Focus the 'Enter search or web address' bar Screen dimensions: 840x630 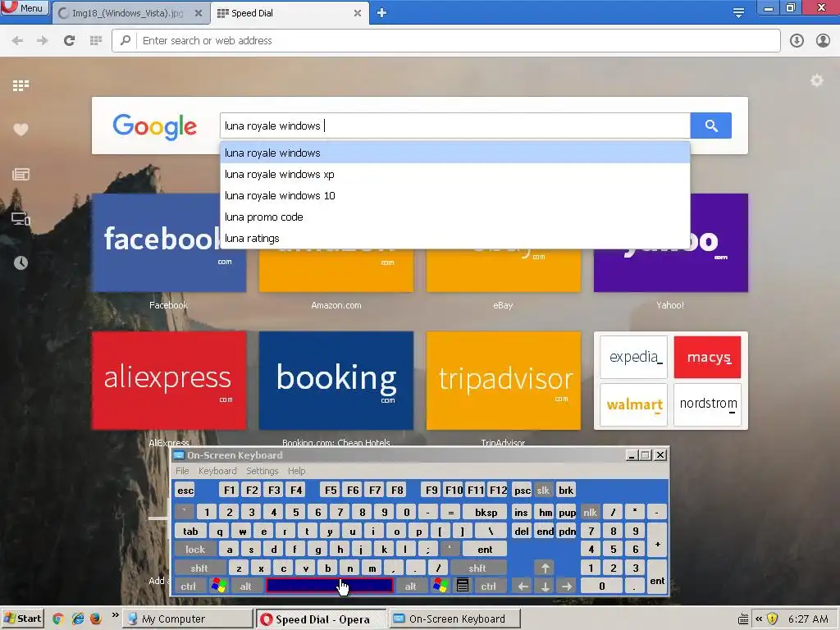[445, 41]
